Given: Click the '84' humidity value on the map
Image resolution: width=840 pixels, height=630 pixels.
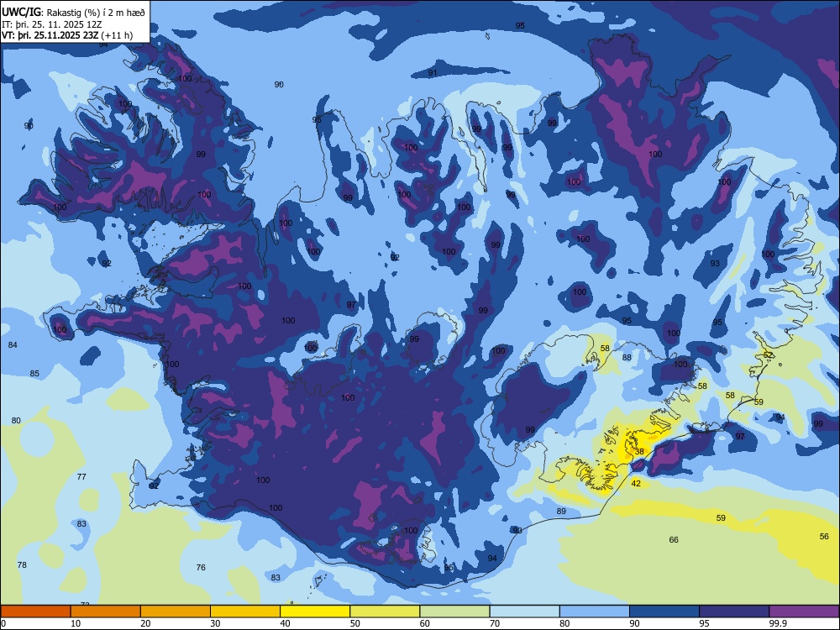Looking at the screenshot, I should (x=13, y=345).
